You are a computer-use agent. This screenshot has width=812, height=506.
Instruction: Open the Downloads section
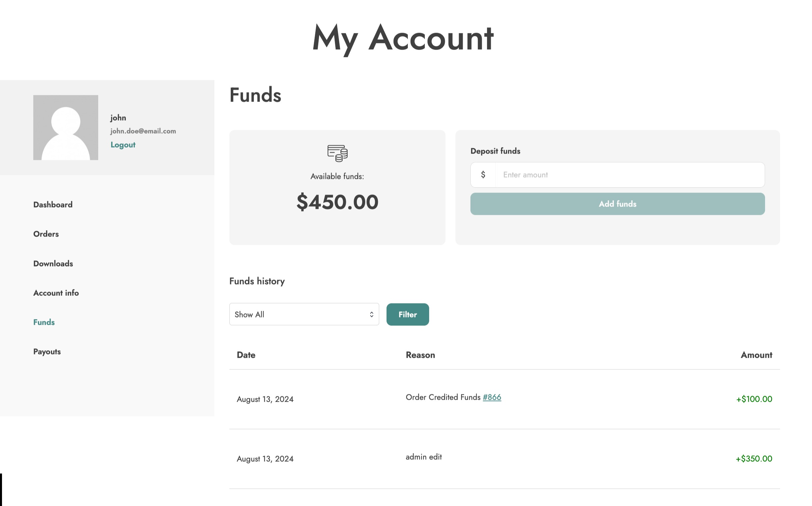pos(53,263)
